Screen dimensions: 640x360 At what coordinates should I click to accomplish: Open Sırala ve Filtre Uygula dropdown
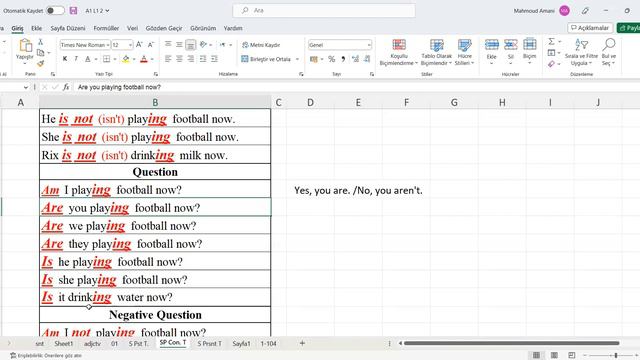(x=581, y=52)
